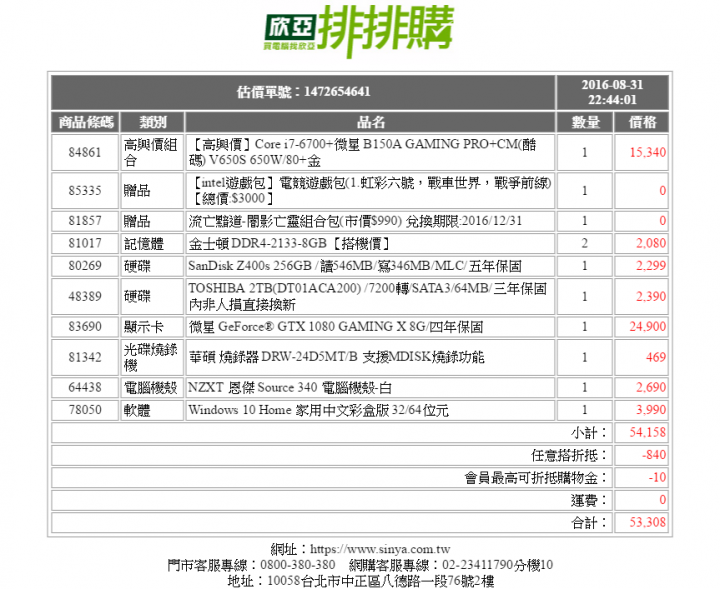Click the price 2,299
Image resolution: width=720 pixels, height=589 pixels.
pos(651,266)
